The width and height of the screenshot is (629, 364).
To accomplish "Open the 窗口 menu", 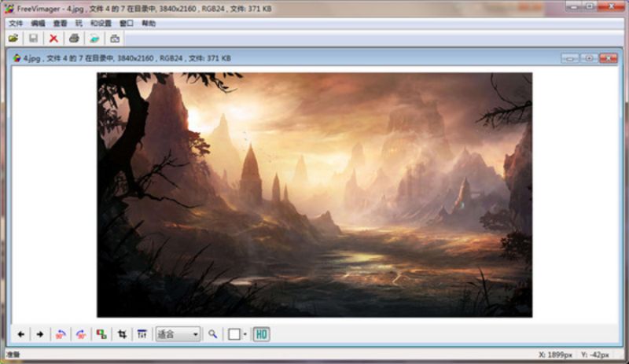I will coord(127,24).
